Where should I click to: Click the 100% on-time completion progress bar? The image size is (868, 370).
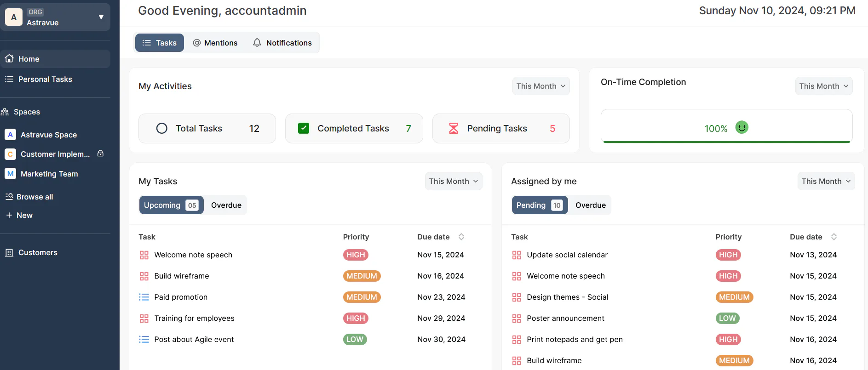click(727, 142)
